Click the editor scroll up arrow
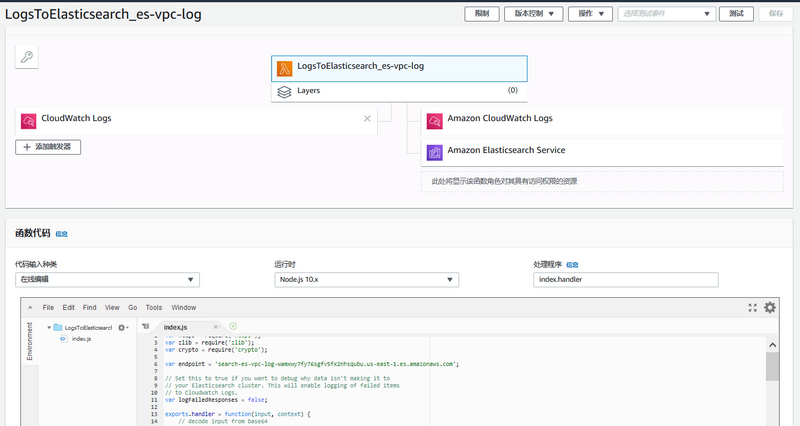800x426 pixels. coord(772,345)
